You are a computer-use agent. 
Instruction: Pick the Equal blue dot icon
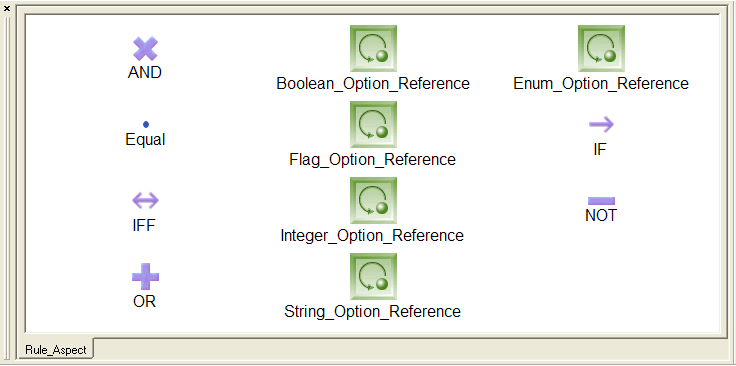[146, 124]
